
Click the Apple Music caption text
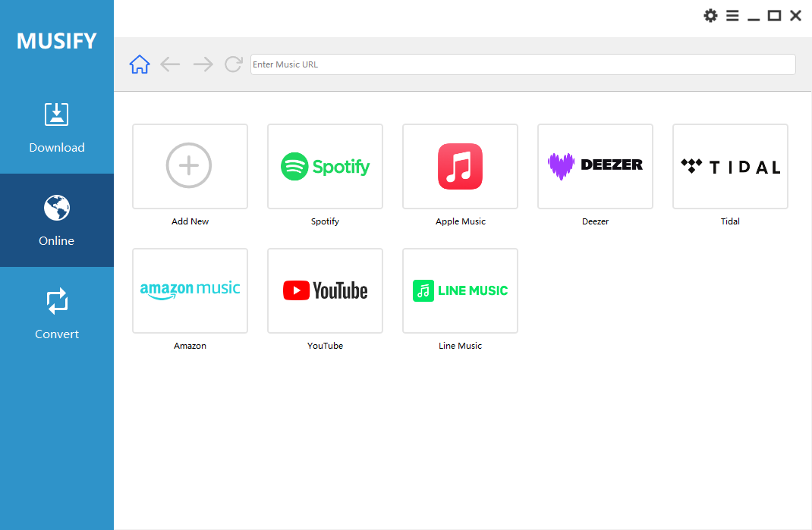pos(461,221)
